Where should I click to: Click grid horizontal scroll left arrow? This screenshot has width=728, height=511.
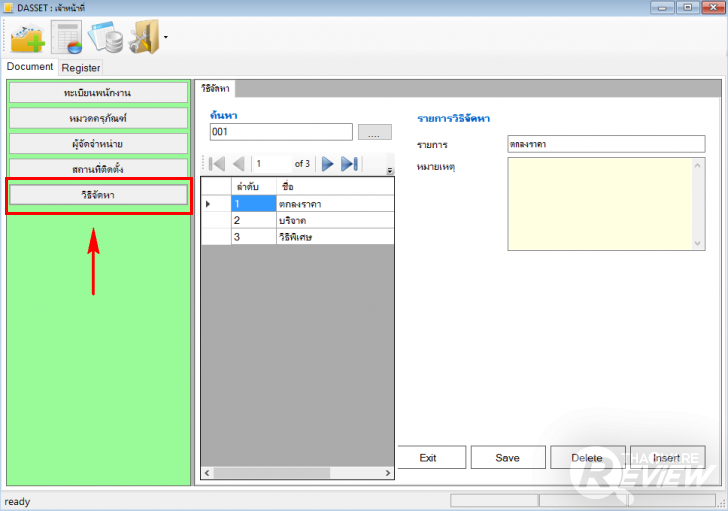click(x=207, y=473)
